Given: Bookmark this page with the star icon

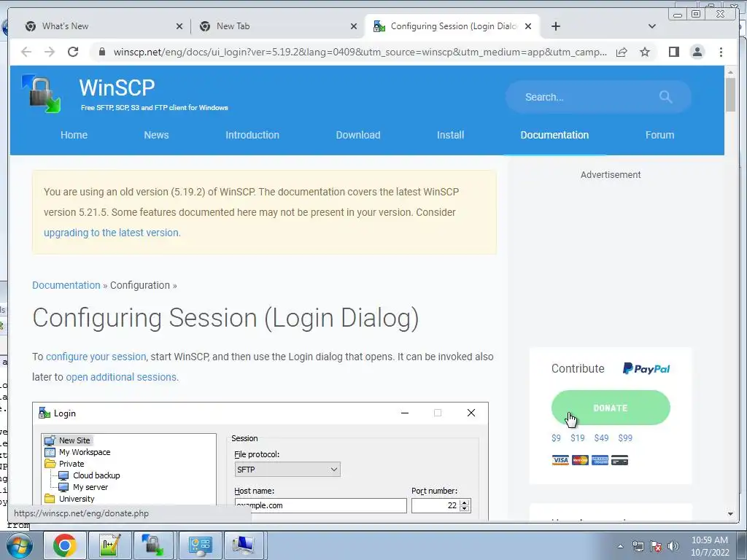Looking at the screenshot, I should click(645, 52).
